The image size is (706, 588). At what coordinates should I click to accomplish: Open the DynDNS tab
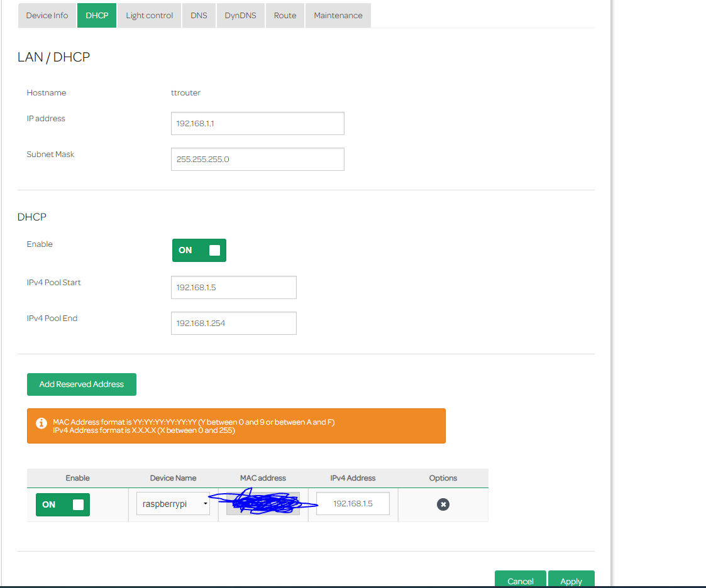point(240,16)
